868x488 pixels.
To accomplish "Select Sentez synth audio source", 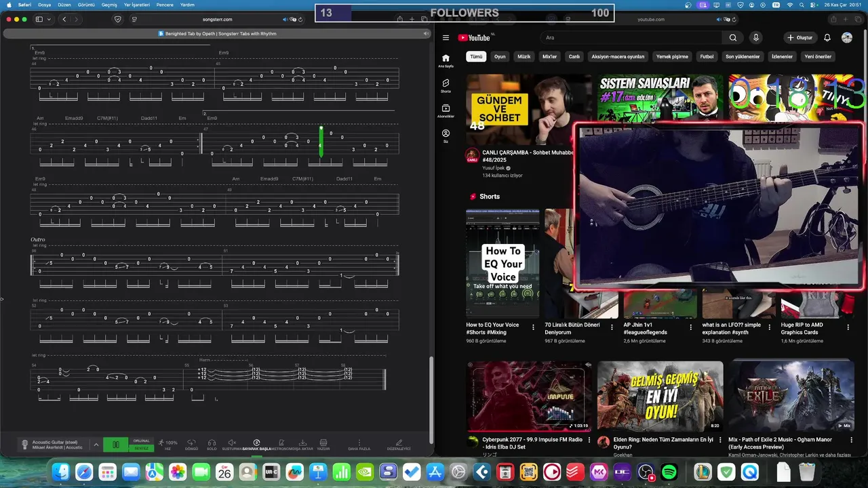I will coord(141,448).
